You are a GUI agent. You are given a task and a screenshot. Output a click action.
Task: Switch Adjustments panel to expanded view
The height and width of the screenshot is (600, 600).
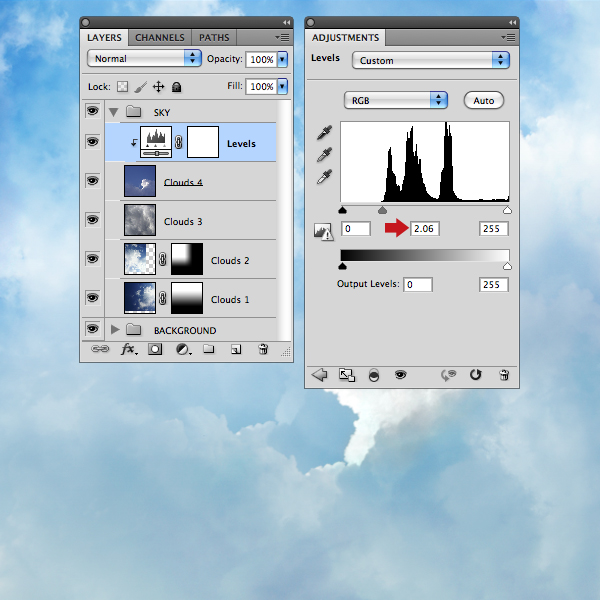click(347, 375)
